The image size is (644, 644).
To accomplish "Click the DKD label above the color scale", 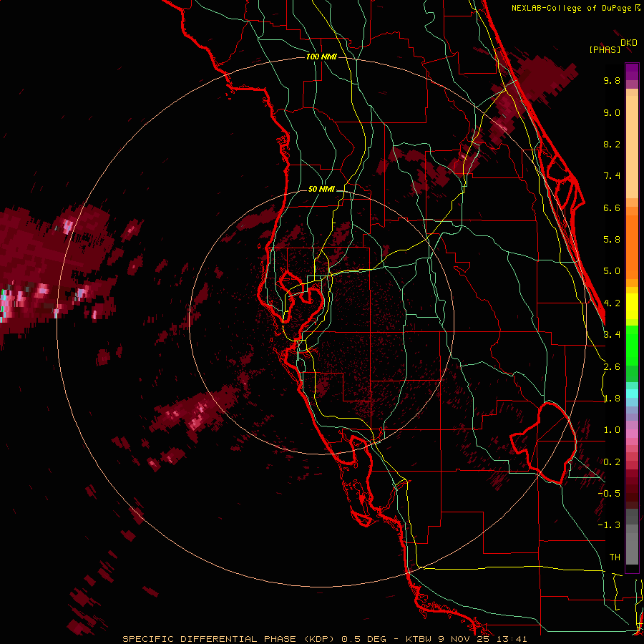I will tap(629, 43).
